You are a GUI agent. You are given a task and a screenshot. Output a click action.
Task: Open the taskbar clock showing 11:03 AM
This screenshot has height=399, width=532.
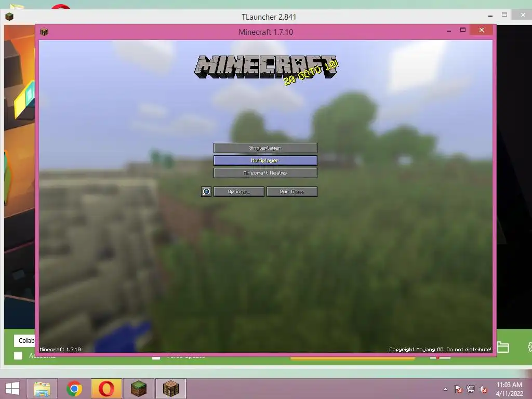[x=509, y=389]
